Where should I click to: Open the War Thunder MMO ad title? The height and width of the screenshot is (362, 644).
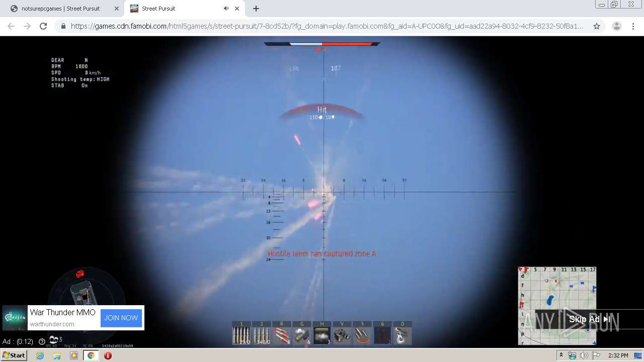pos(62,312)
